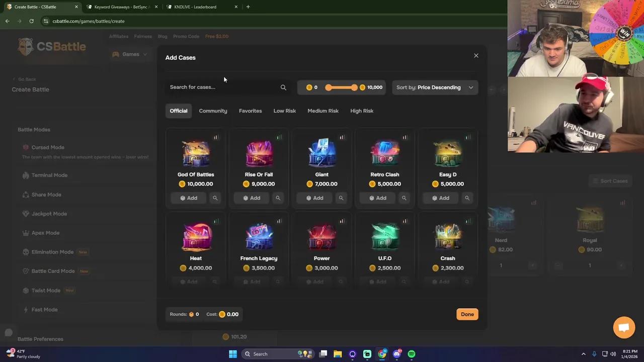Add the Rise Or Fall case

coord(252,198)
